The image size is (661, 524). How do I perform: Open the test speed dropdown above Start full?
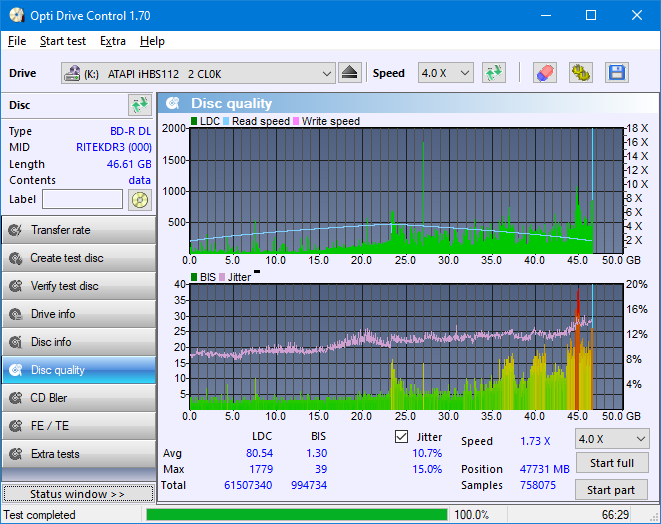coord(612,439)
